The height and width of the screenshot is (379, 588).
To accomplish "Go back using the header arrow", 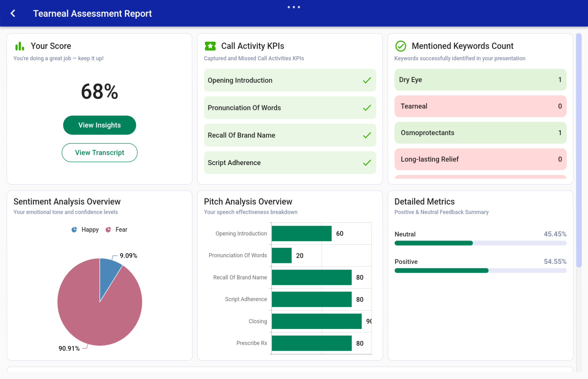I will tap(13, 13).
